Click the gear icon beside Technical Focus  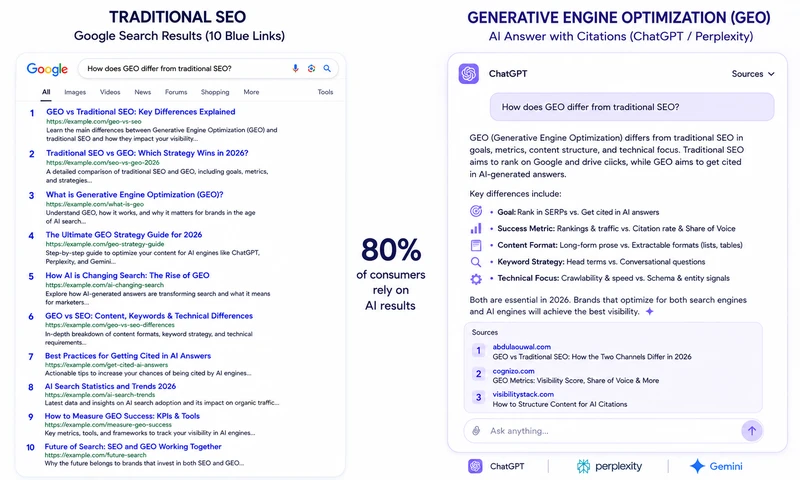476,279
